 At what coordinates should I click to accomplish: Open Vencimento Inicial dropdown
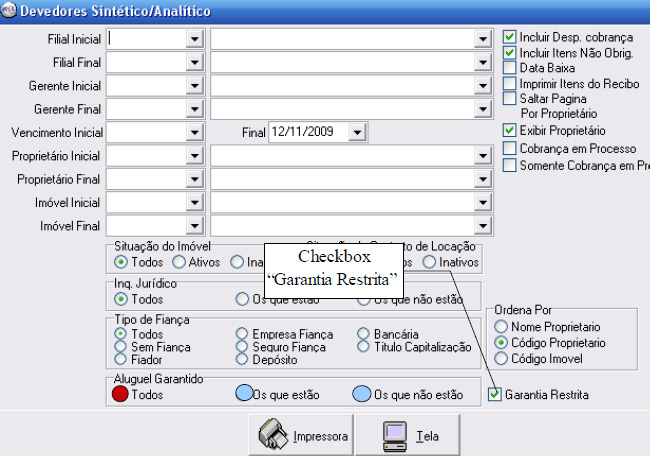(x=193, y=132)
